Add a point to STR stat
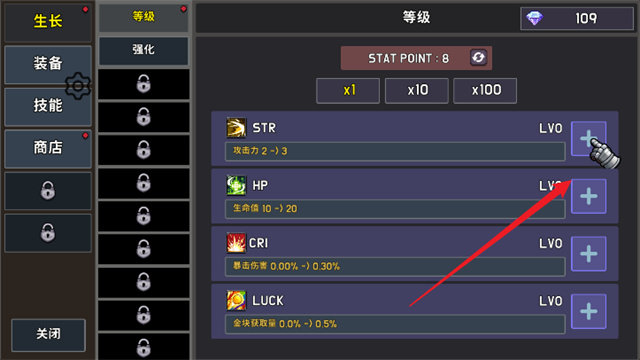Viewport: 640px width, 360px height. click(x=588, y=138)
